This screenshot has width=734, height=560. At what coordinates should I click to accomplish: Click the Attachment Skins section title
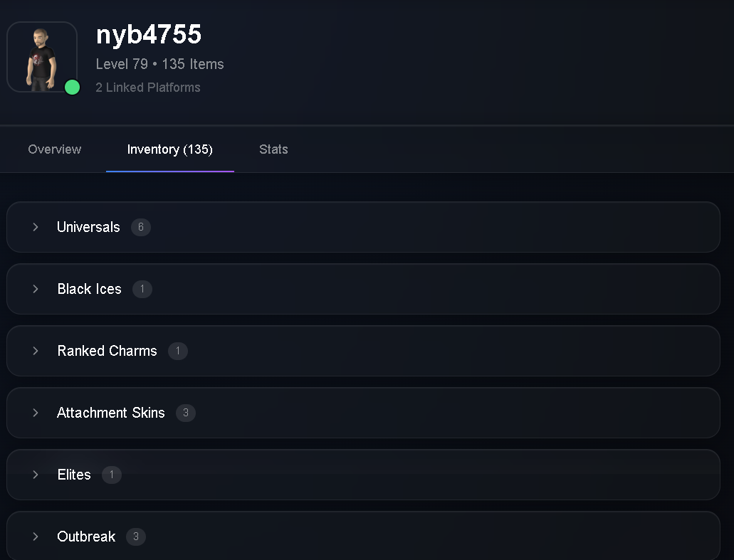(x=111, y=413)
